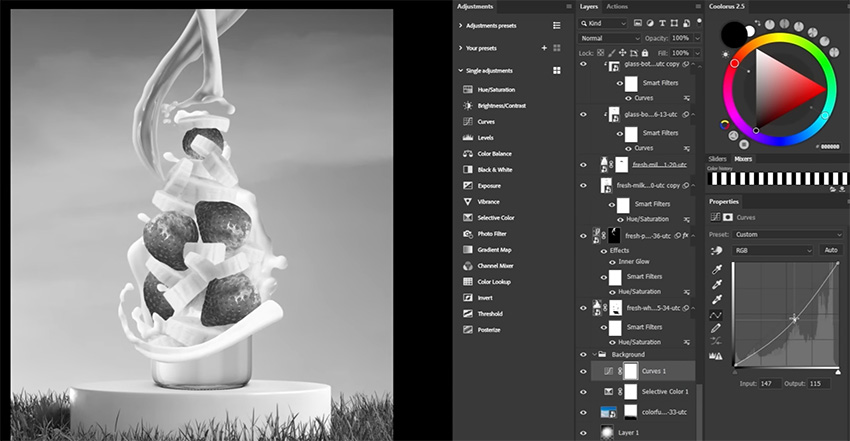Add a new preset with the plus button
Viewport: 850px width, 441px height.
pyautogui.click(x=544, y=47)
